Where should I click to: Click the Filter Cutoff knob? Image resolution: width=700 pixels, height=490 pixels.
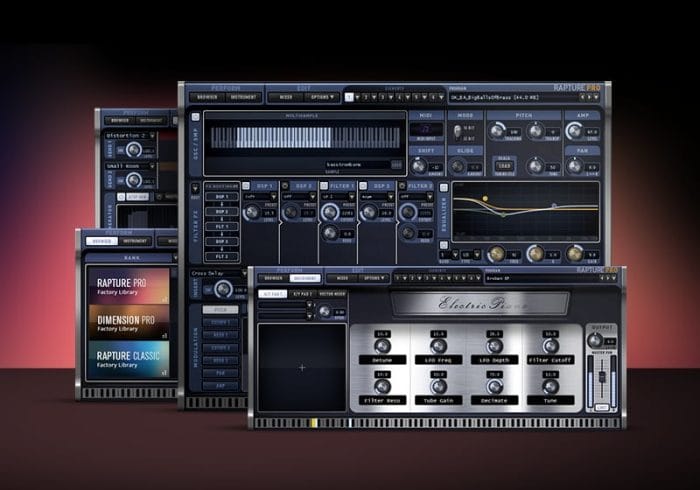click(x=550, y=346)
